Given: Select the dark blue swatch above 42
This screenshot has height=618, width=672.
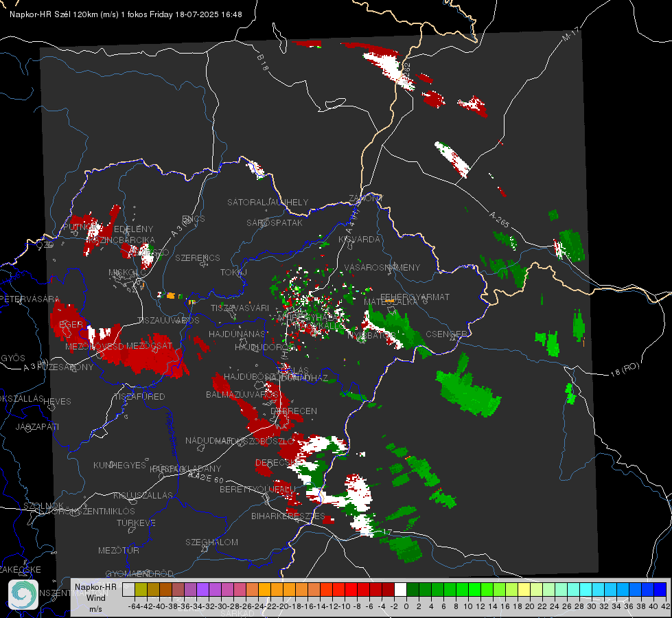Looking at the screenshot, I should pos(660,590).
